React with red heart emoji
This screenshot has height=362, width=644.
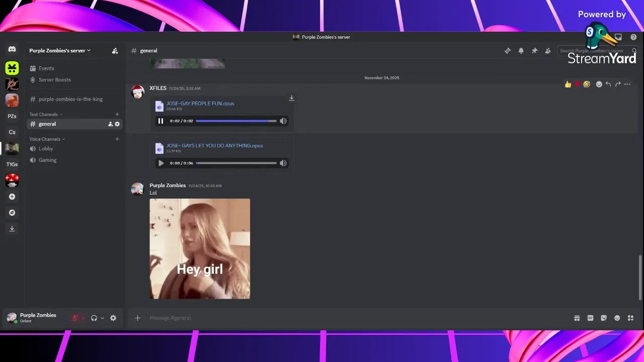(578, 84)
